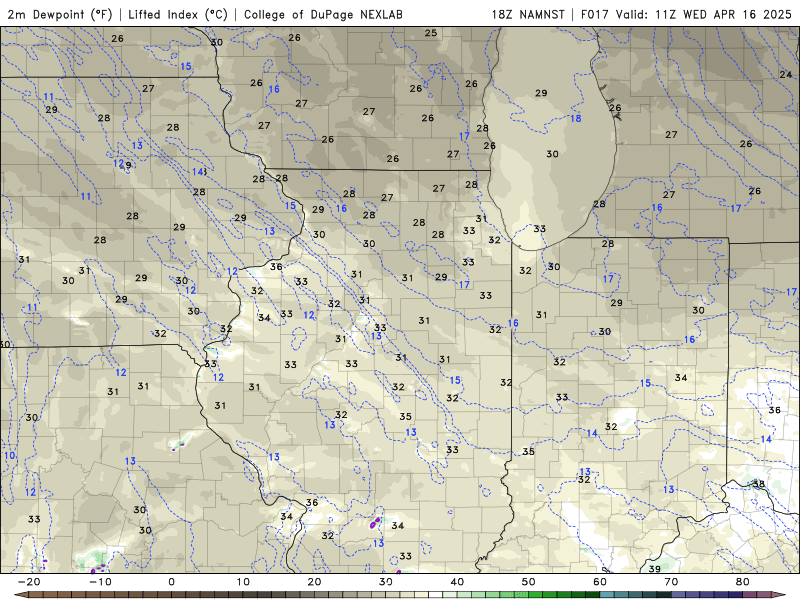Click the -10 label on the color scale
The image size is (800, 600).
[x=100, y=582]
